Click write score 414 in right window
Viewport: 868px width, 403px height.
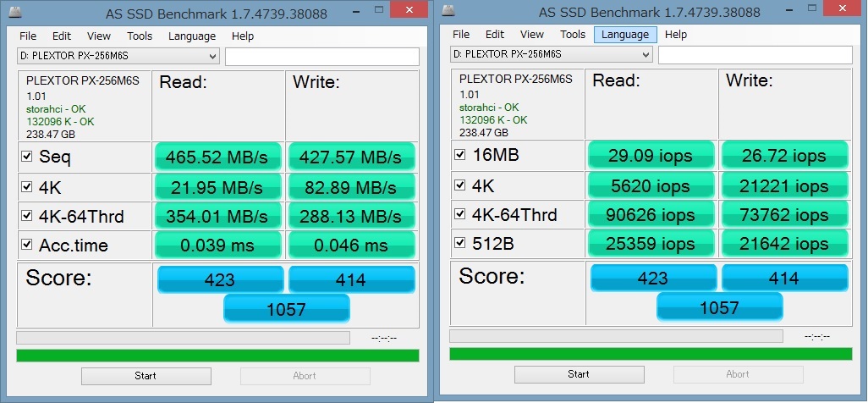(785, 278)
